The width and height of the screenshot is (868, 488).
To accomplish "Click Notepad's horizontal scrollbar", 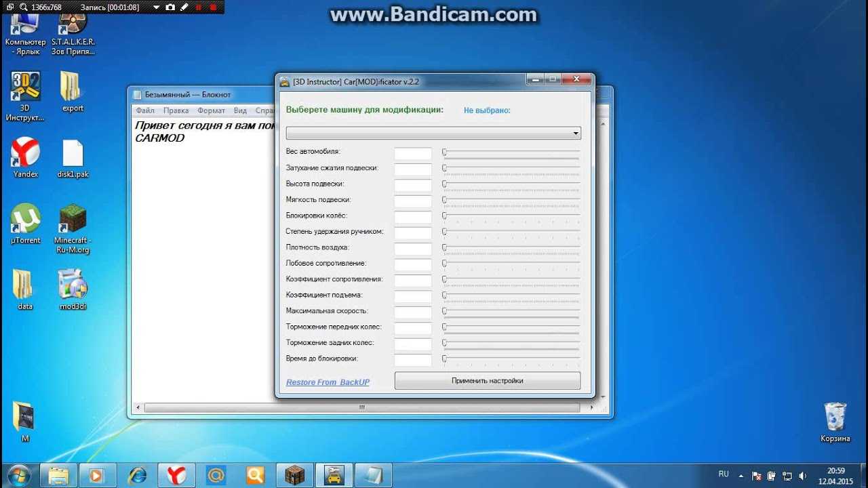I will (362, 407).
